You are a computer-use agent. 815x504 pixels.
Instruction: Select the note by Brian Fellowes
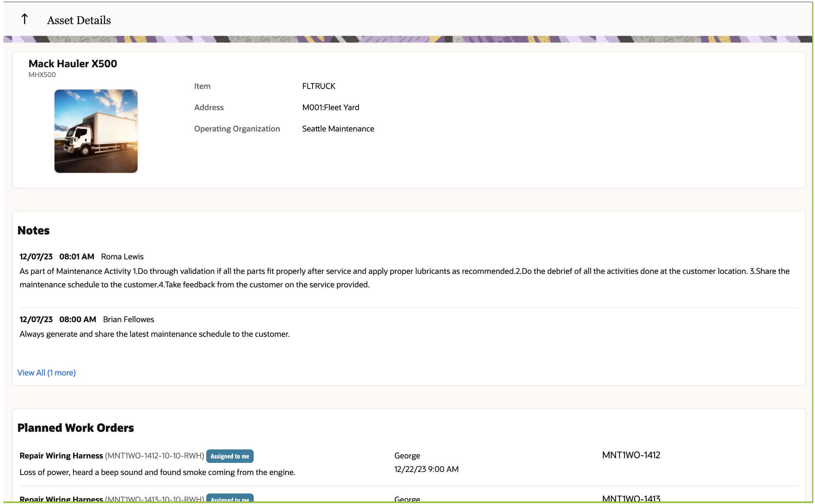129,319
